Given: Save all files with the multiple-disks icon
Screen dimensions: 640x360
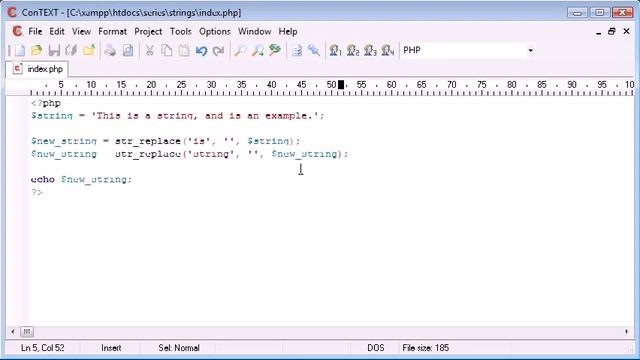Looking at the screenshot, I should [x=71, y=51].
